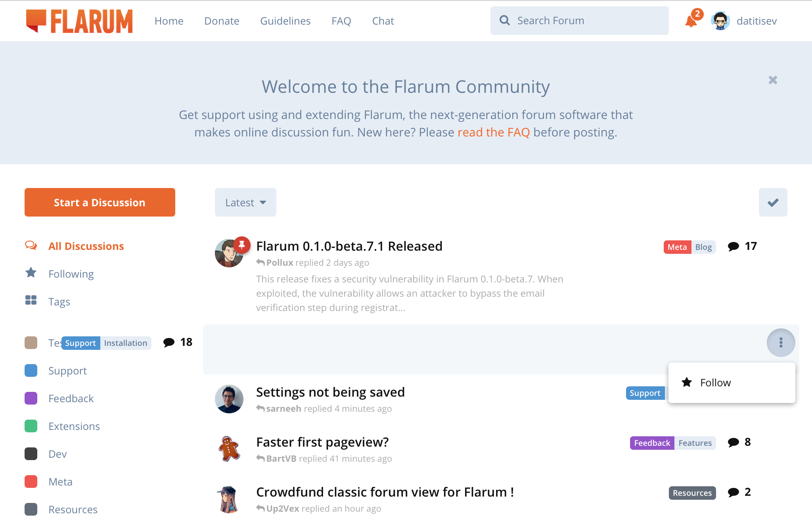Open the notifications bell

point(691,21)
